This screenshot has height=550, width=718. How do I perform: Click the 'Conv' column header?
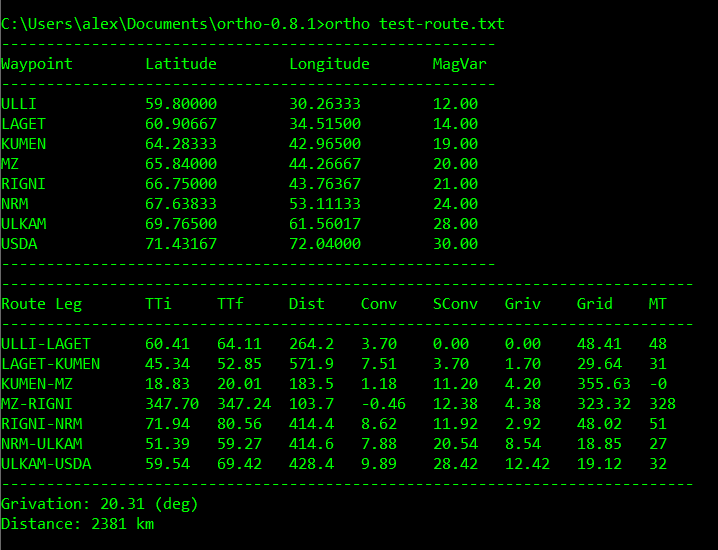pos(379,304)
